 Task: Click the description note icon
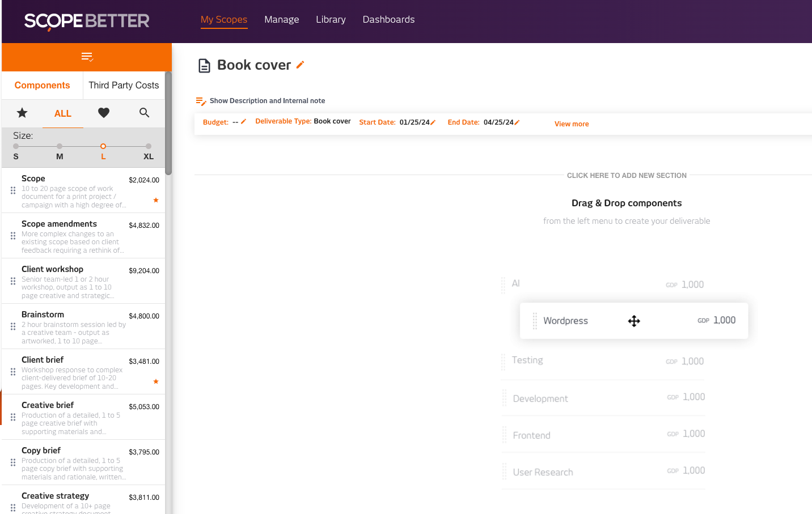pos(201,101)
